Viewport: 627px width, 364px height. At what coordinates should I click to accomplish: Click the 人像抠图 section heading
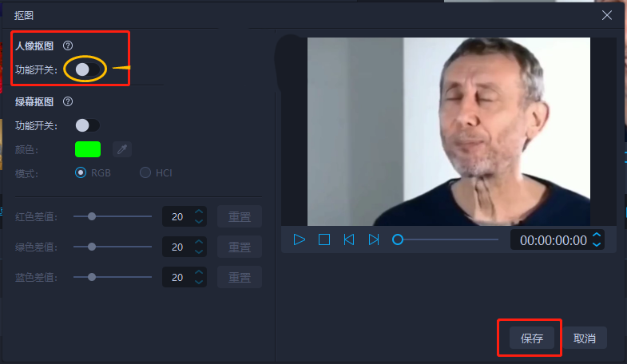point(34,46)
